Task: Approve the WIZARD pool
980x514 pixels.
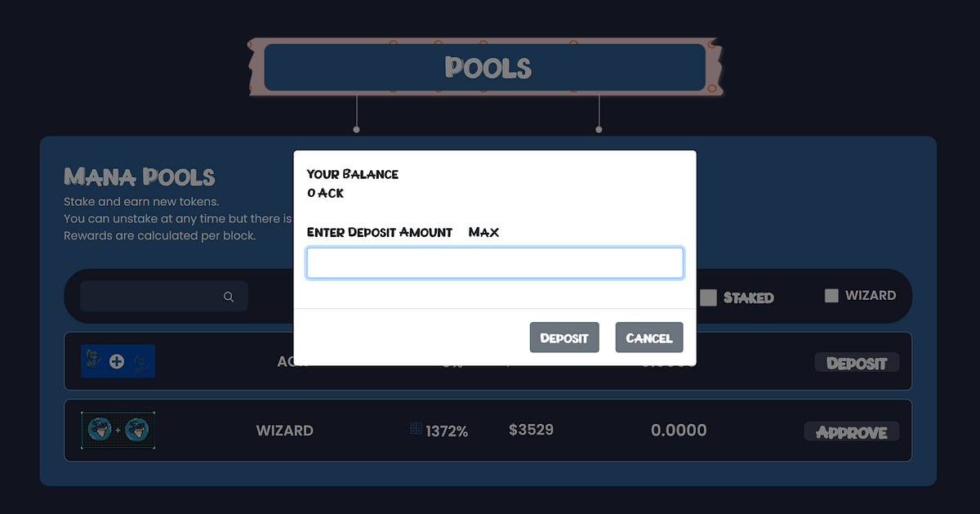Action: [852, 431]
